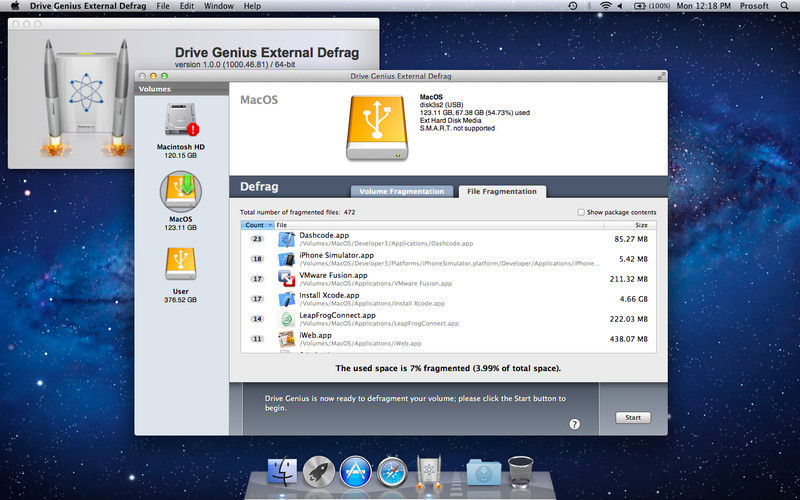Sort by the Size column header

coord(630,225)
